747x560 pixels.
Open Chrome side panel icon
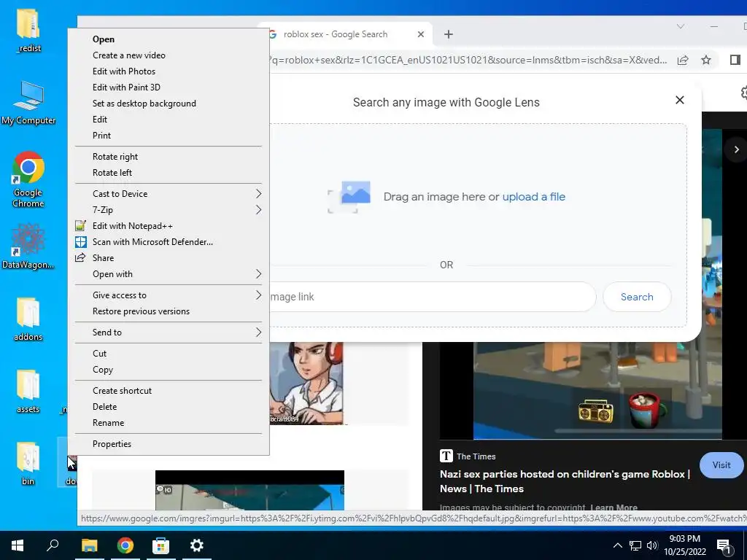point(735,60)
